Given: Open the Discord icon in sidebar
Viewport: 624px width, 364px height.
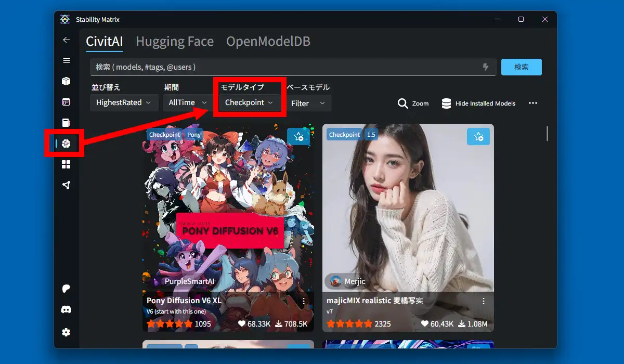Looking at the screenshot, I should tap(66, 310).
